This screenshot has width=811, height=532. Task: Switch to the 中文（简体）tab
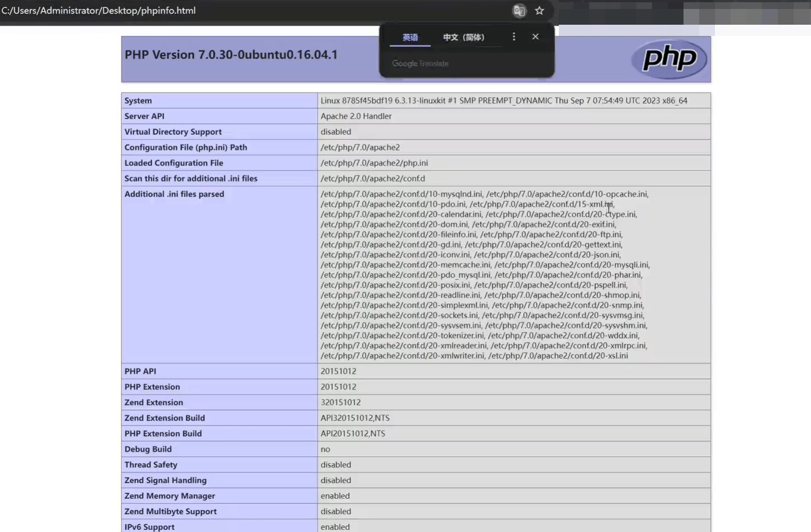[463, 38]
